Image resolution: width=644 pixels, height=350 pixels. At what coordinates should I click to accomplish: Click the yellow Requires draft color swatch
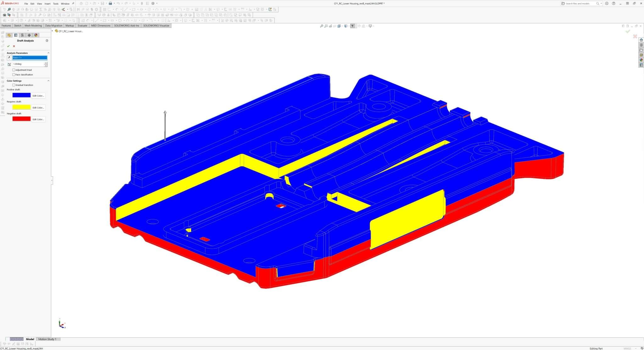[x=21, y=107]
